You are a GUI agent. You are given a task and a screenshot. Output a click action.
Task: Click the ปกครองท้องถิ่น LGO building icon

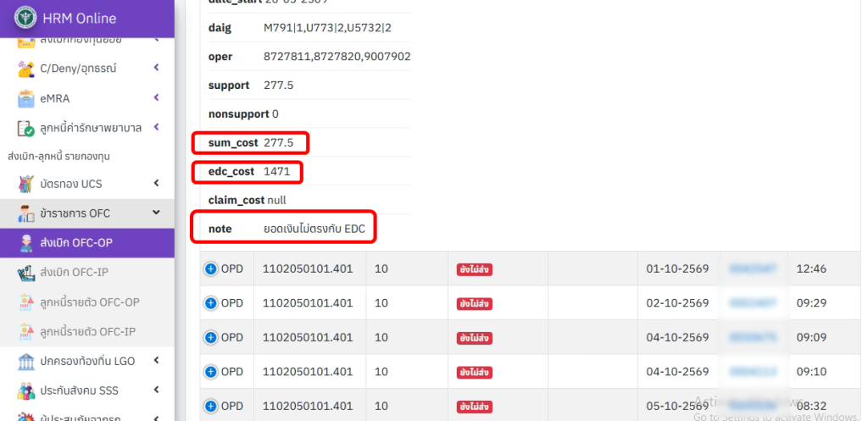click(x=26, y=361)
